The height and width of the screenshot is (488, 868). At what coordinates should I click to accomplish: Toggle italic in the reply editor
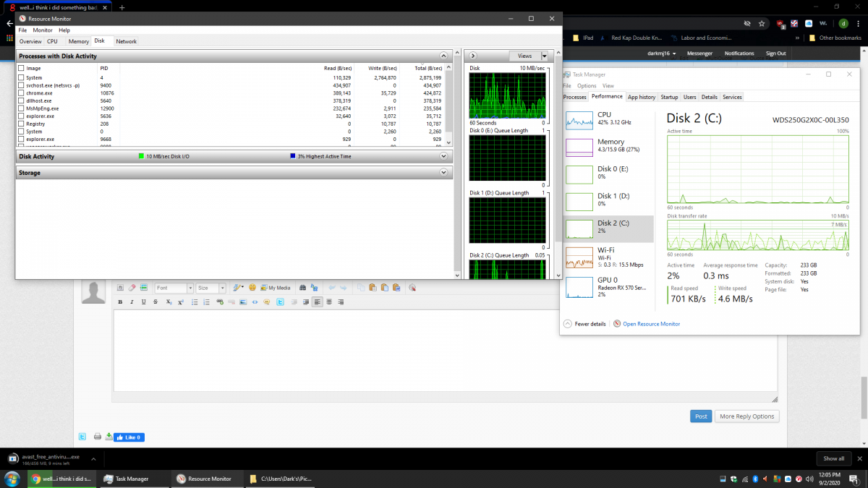[132, 301]
